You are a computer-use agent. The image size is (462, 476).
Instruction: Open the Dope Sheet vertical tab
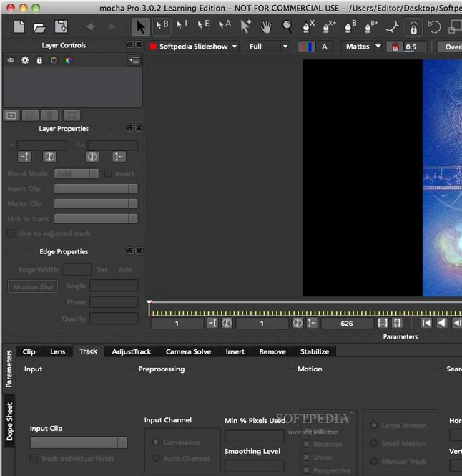pos(9,422)
